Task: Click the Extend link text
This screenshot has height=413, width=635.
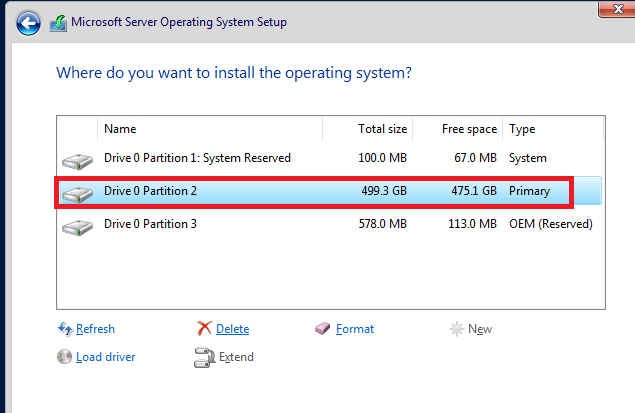Action: pyautogui.click(x=236, y=357)
